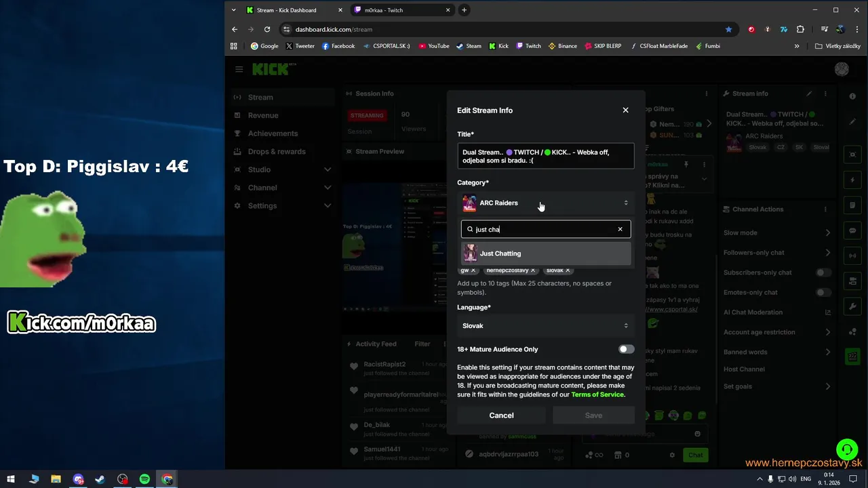Toggle Emotes-only chat

tap(823, 292)
